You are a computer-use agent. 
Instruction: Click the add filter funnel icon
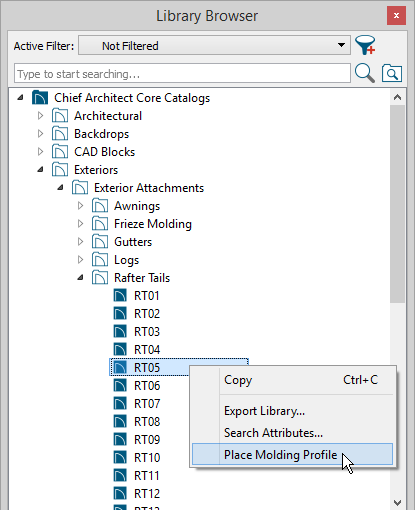tap(365, 45)
